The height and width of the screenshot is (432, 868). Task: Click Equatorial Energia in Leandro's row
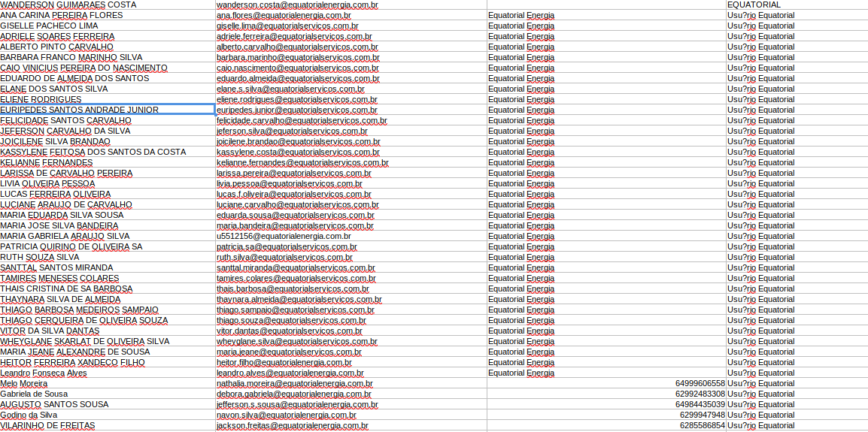[521, 373]
